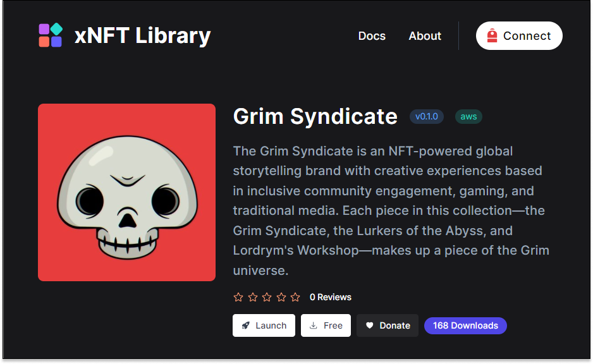Click the download arrow icon on Free

pos(313,325)
